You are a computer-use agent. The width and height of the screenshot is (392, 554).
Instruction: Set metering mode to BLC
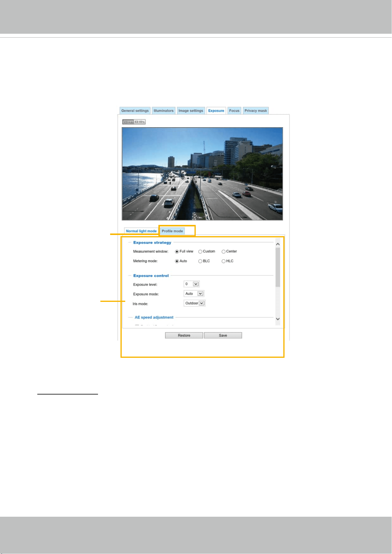(200, 261)
